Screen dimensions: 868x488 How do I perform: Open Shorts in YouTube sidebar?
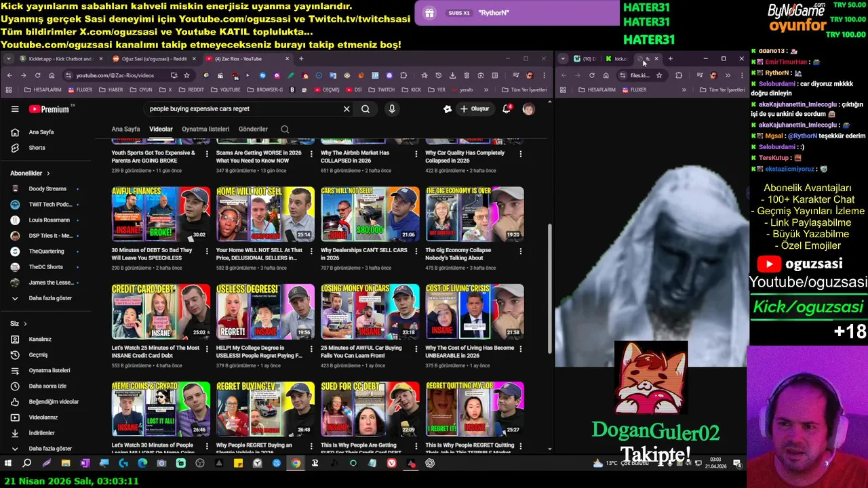pos(37,148)
